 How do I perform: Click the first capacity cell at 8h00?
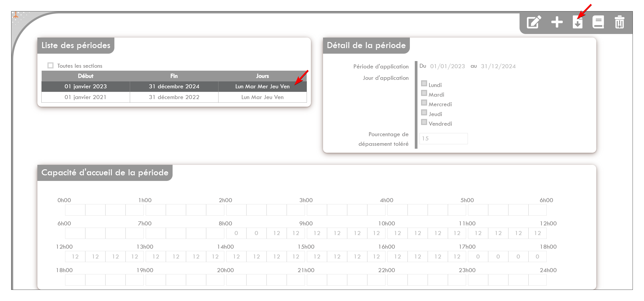(236, 233)
